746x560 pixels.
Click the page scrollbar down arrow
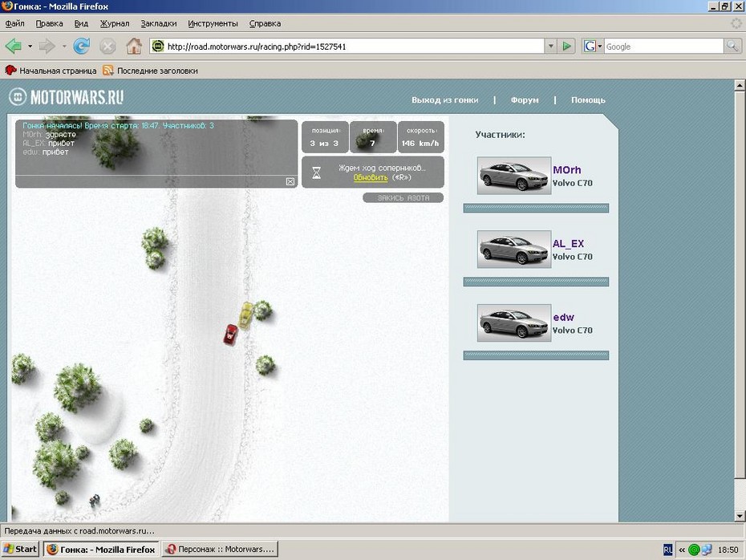tap(740, 516)
